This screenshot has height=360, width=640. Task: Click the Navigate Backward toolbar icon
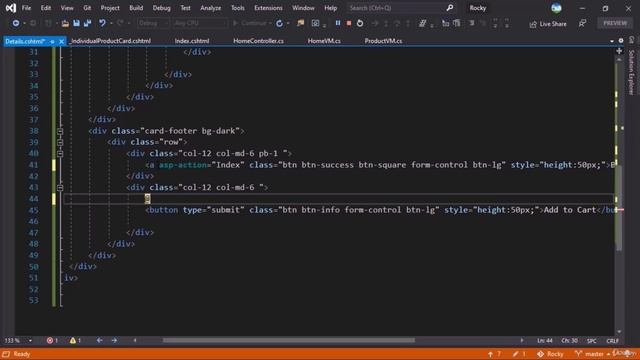16,23
